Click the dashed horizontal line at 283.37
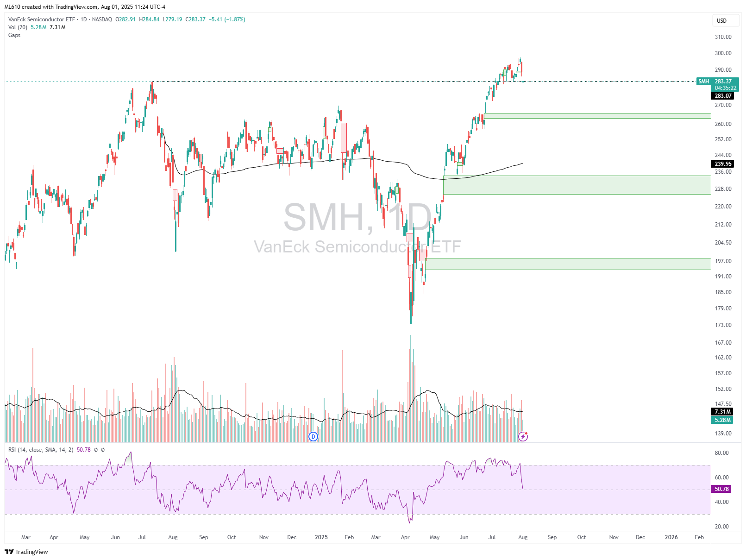746x560 pixels. [x=424, y=82]
